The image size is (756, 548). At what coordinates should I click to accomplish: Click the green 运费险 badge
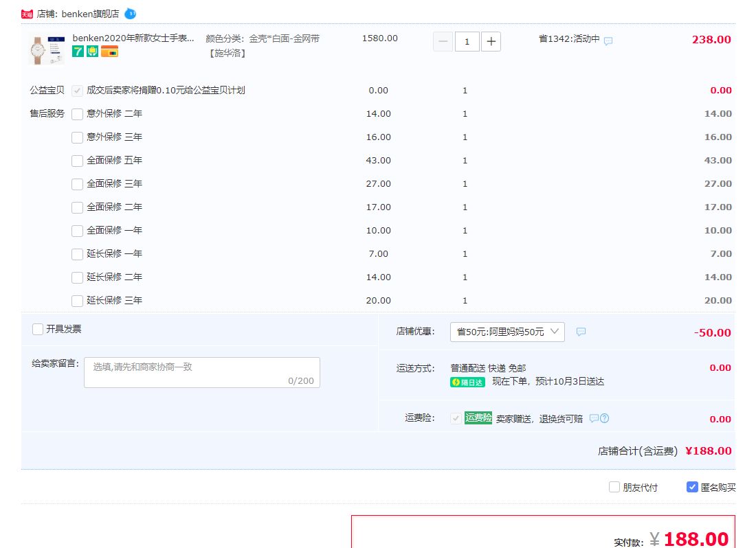[478, 418]
